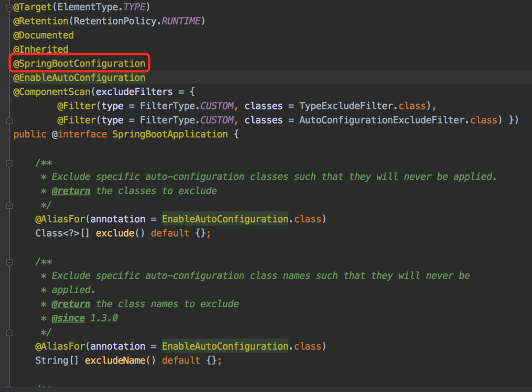Image resolution: width=532 pixels, height=392 pixels.
Task: Toggle fold marker on the AutoConfigurationExcludeFilter line
Action: tap(9, 120)
